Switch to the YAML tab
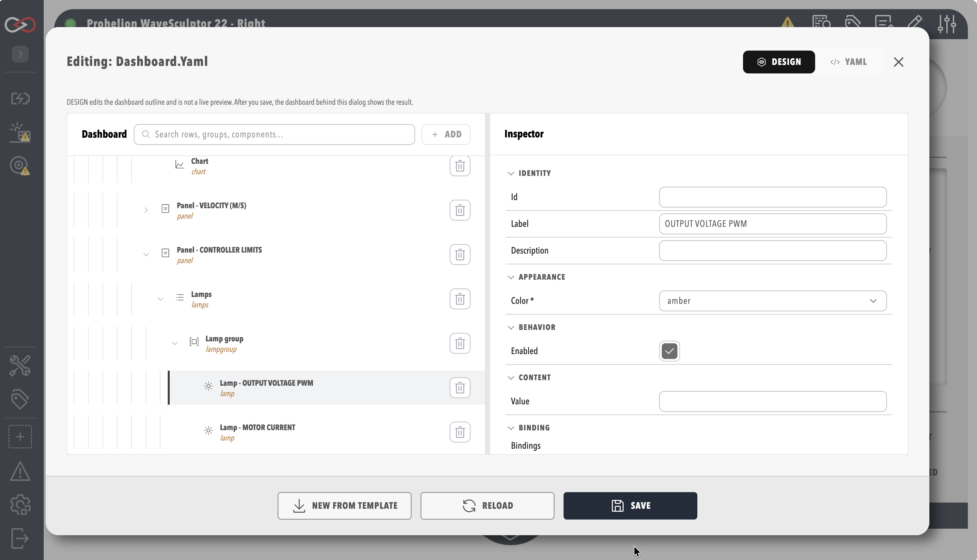The image size is (977, 560). 848,62
